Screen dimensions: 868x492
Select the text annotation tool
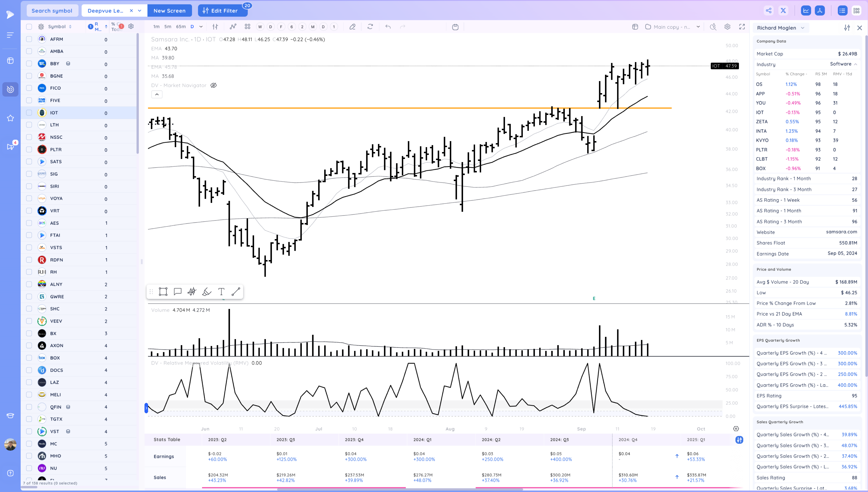(221, 292)
